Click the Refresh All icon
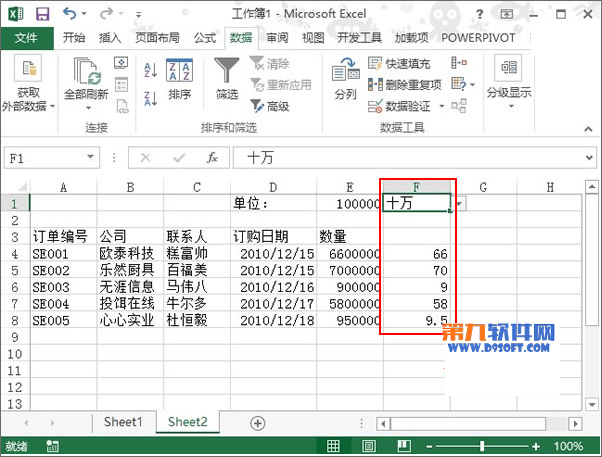This screenshot has height=457, width=602. (88, 71)
